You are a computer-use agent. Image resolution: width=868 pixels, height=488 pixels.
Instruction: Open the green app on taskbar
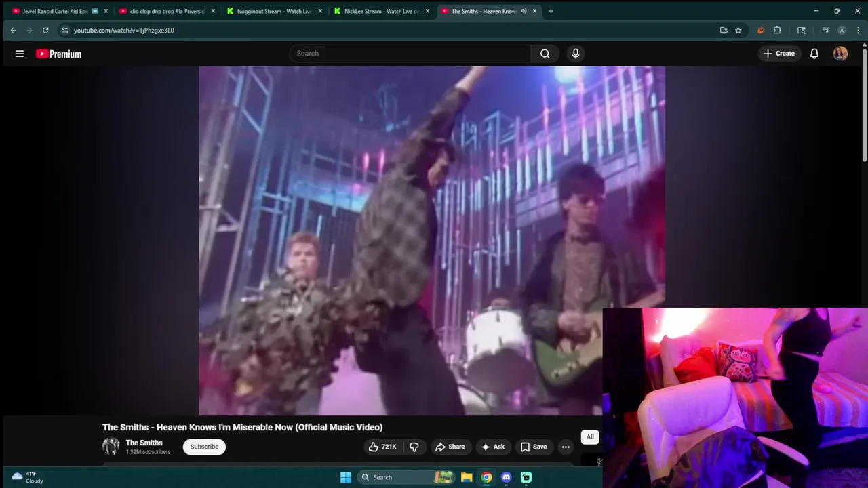coord(526,477)
